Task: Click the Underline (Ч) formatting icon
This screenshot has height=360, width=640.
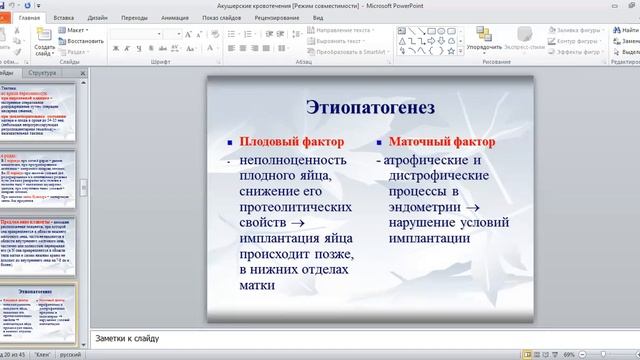Action: tap(139, 49)
